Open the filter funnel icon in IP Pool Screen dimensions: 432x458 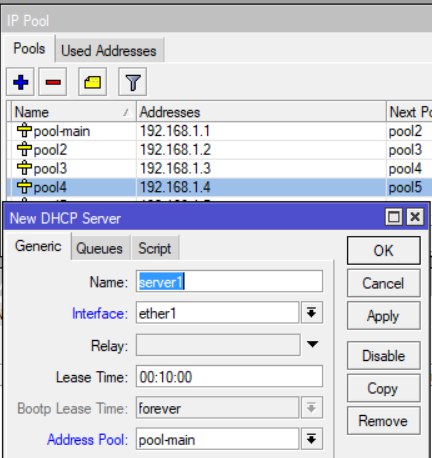(x=132, y=82)
